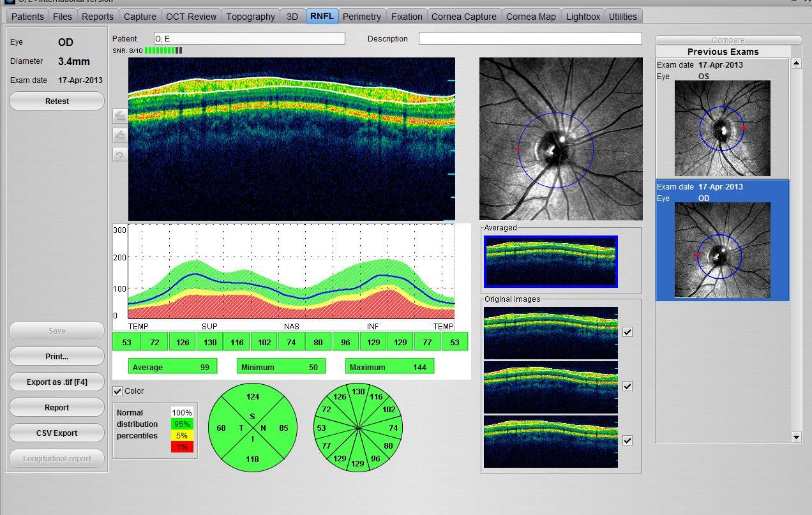Switch to the Topography tab

click(250, 17)
